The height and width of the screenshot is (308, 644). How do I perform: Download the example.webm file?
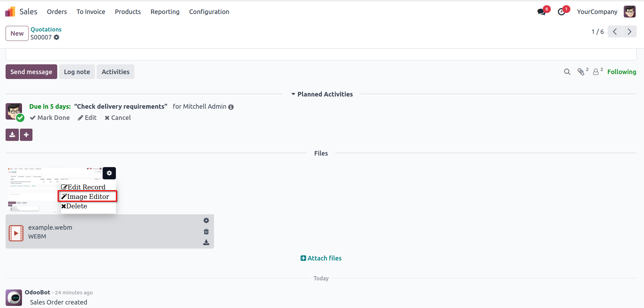206,243
